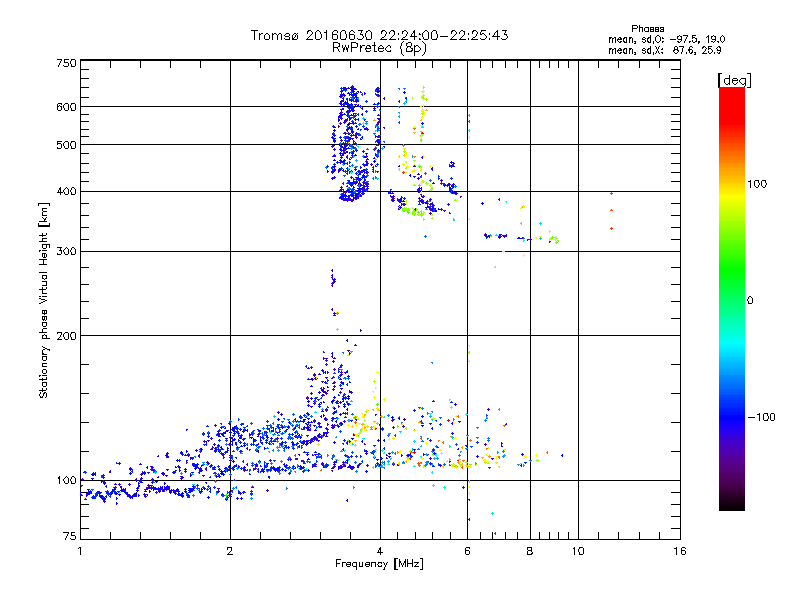The height and width of the screenshot is (600, 800).
Task: Click the 'RwPretec (8p)' subtitle
Action: tap(379, 48)
